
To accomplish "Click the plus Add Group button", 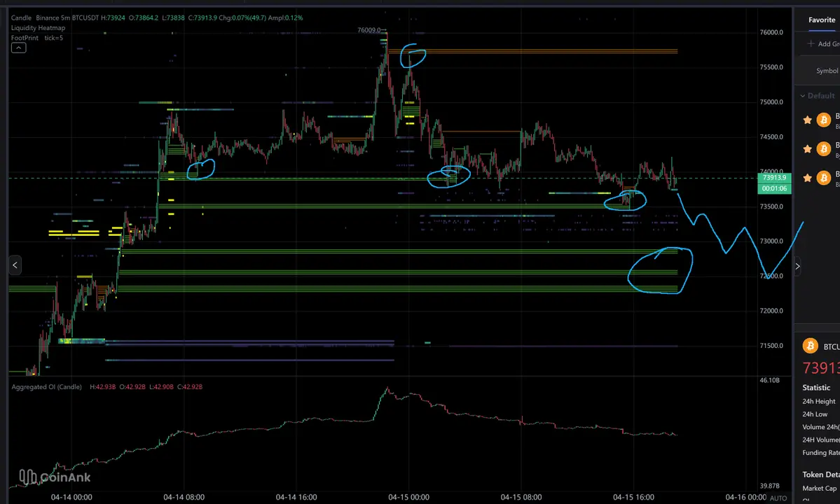I will point(823,44).
